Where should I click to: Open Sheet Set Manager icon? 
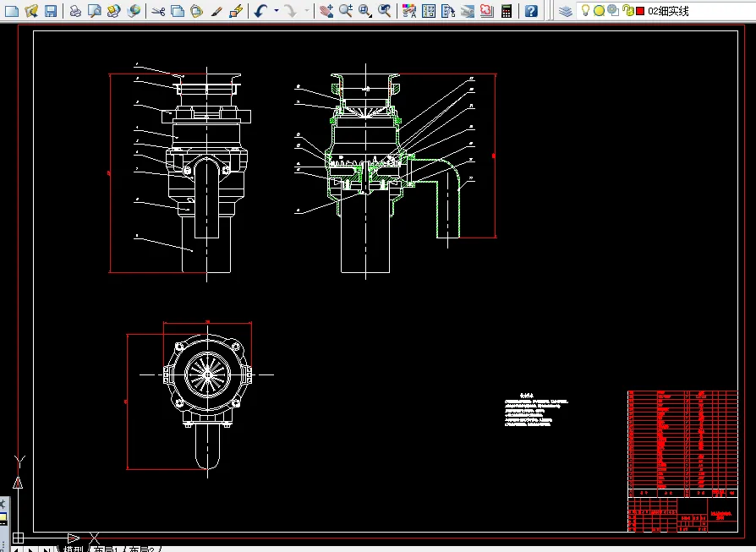467,11
